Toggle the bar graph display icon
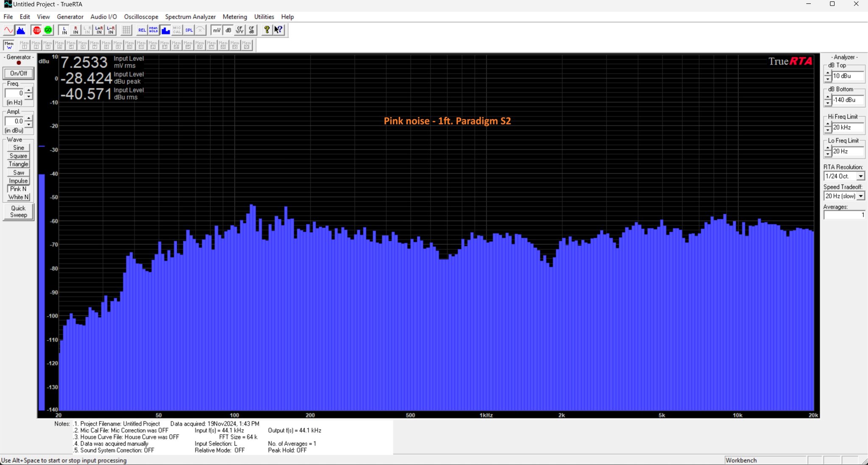 pos(165,30)
